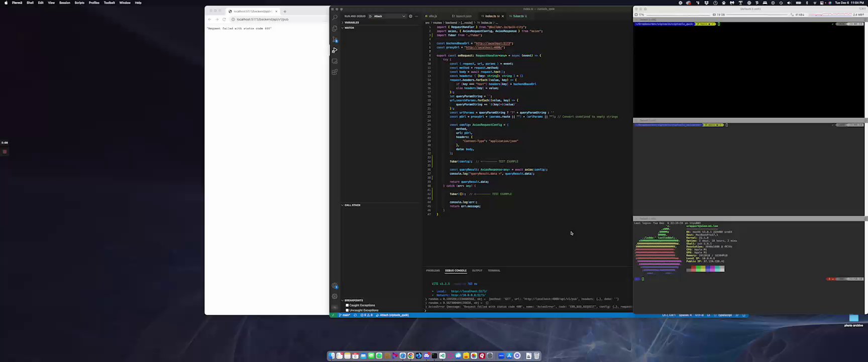This screenshot has height=362, width=868.
Task: Open Run and Debug more actions ellipsis
Action: (416, 16)
